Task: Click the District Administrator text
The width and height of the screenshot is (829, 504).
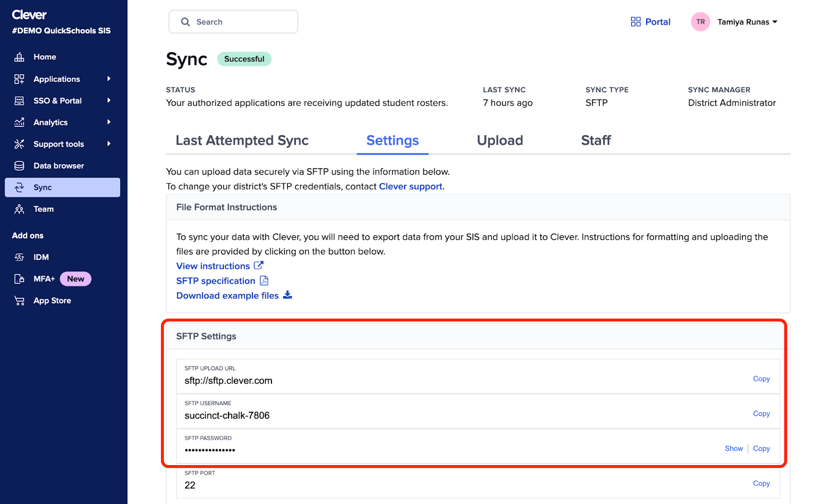Action: pyautogui.click(x=732, y=103)
